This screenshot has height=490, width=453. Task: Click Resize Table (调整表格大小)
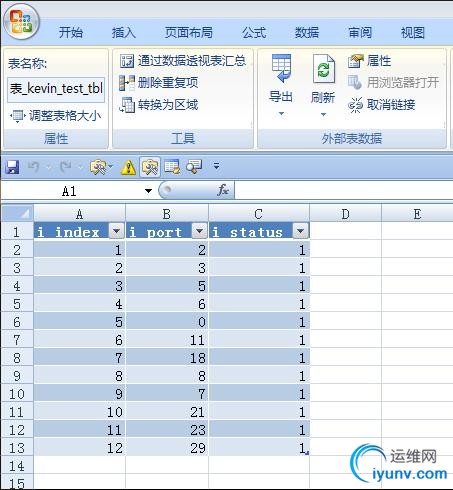tap(55, 116)
